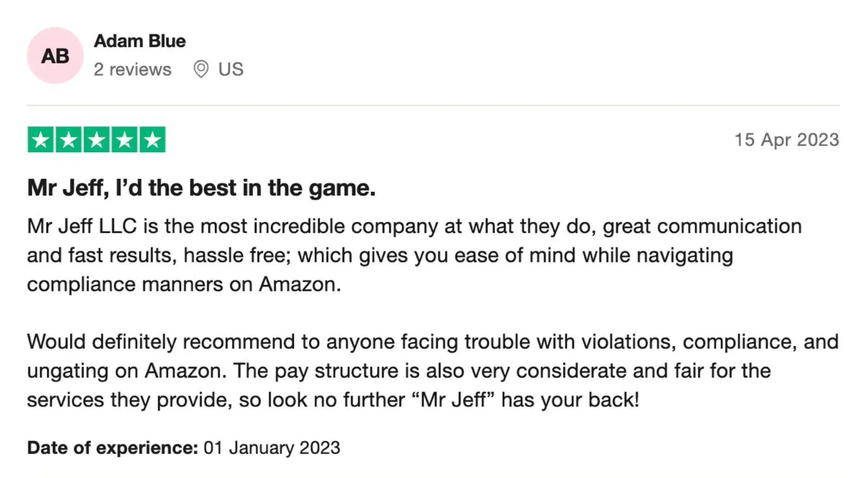Screen dimensions: 868x478
Task: Click the horizontal divider below reviewer info
Action: click(433, 105)
